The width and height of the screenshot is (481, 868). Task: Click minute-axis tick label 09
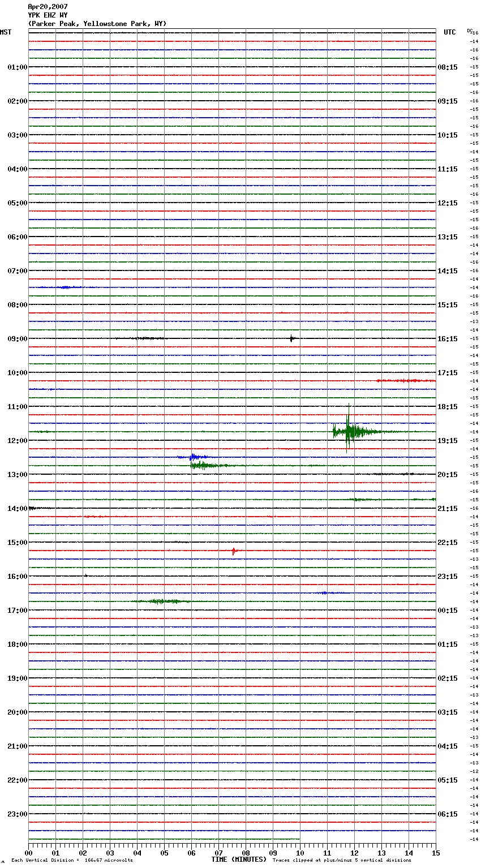273,853
